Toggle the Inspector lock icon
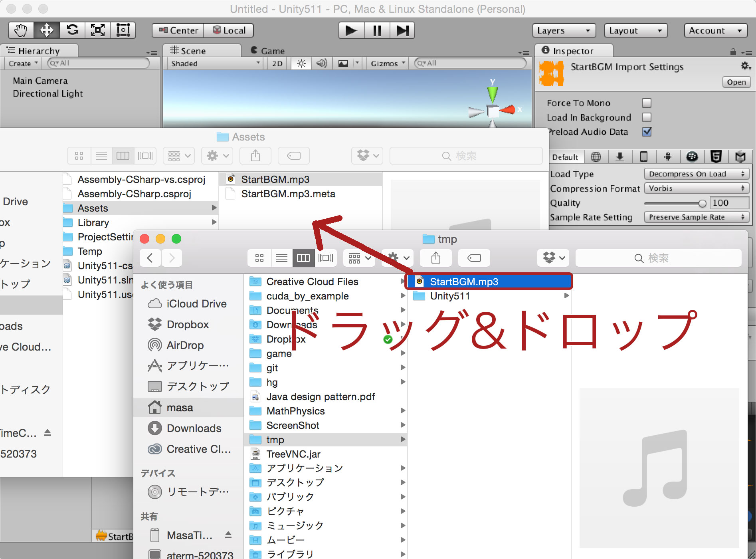The width and height of the screenshot is (756, 559). click(x=733, y=52)
